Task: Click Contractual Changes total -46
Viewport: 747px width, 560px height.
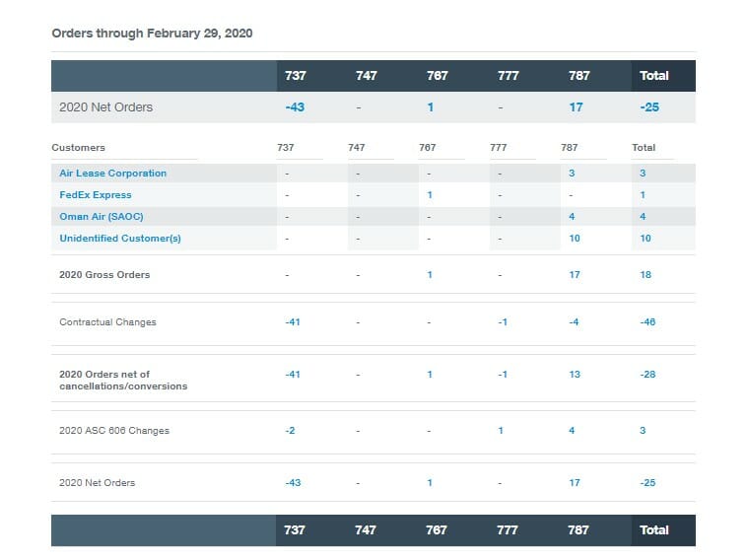Action: (x=647, y=322)
